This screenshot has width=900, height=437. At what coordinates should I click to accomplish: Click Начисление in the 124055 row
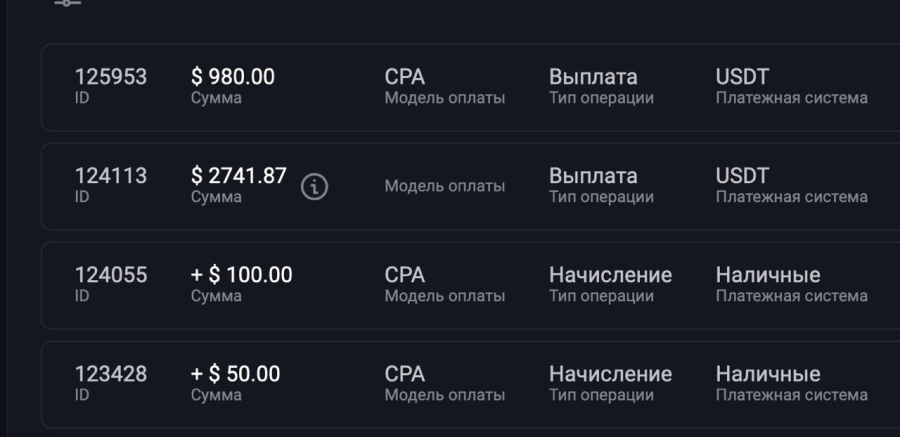[x=610, y=275]
